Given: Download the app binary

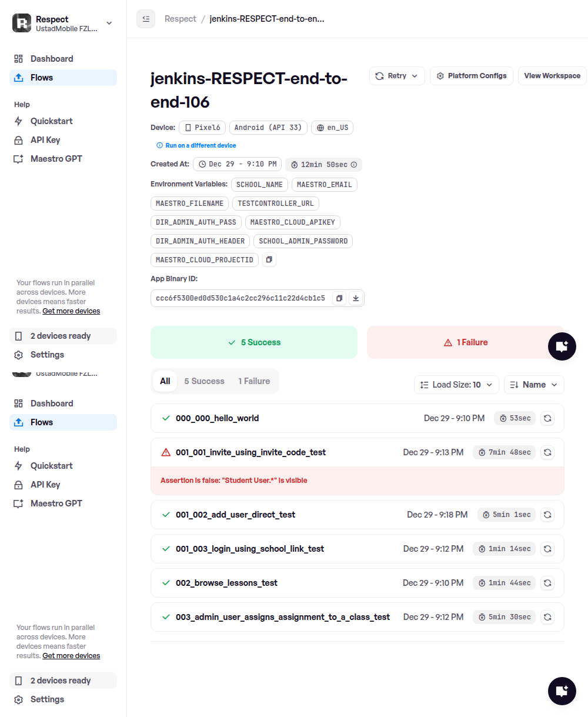Looking at the screenshot, I should pyautogui.click(x=356, y=298).
